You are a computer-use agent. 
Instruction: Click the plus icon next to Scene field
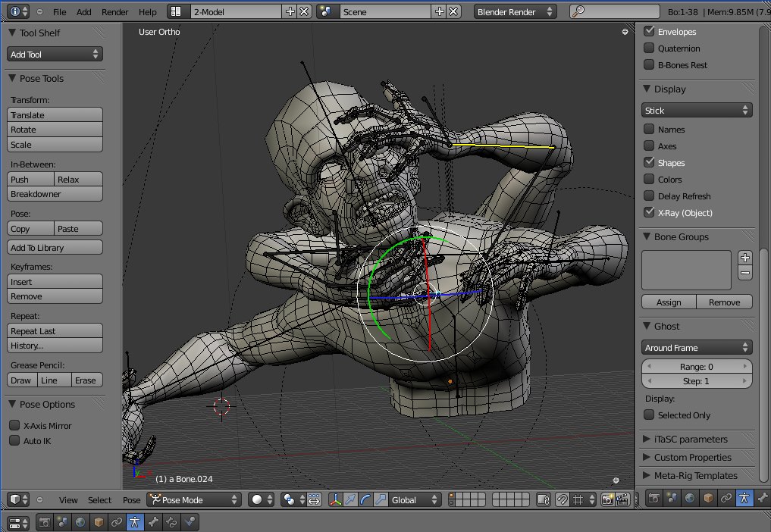pos(439,11)
